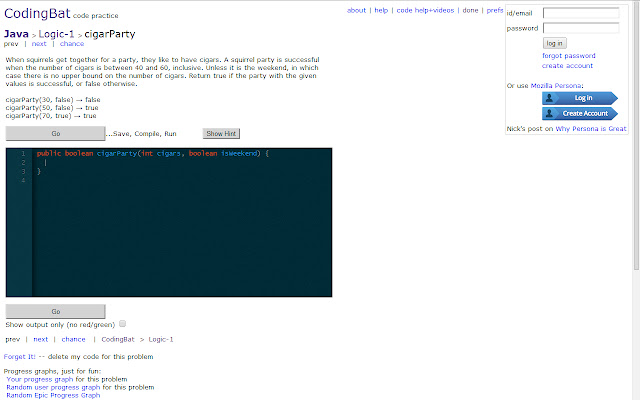Click the bottom prev link
This screenshot has height=400, width=640.
13,339
